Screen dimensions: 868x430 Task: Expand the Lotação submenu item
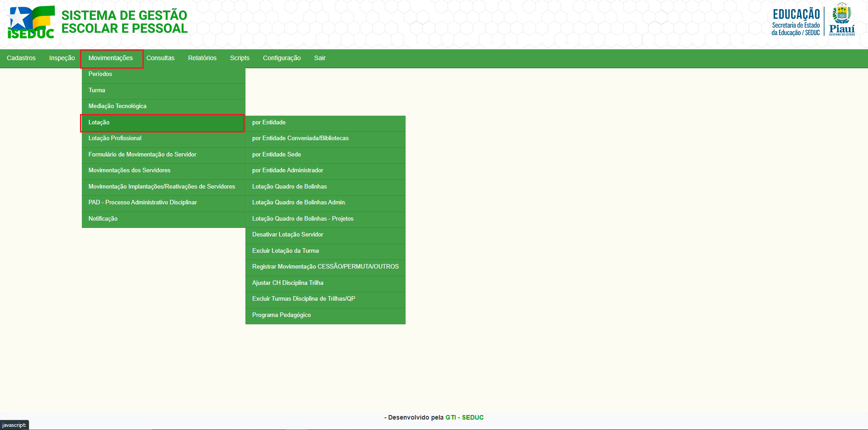tap(99, 123)
